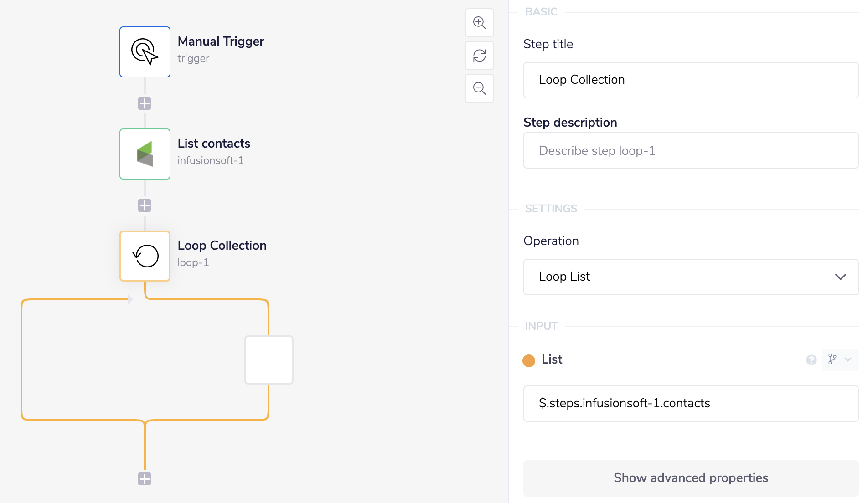Screen dimensions: 868x503
Task: Click the Step title input field
Action: (x=691, y=80)
